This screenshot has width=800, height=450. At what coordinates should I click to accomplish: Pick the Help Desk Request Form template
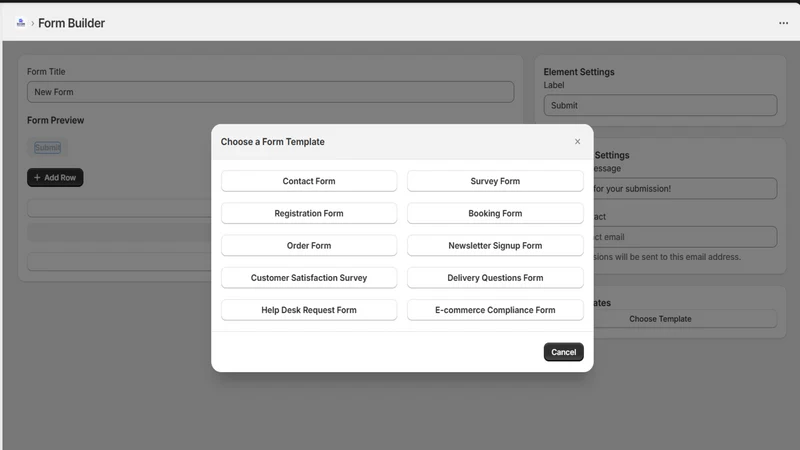(309, 310)
